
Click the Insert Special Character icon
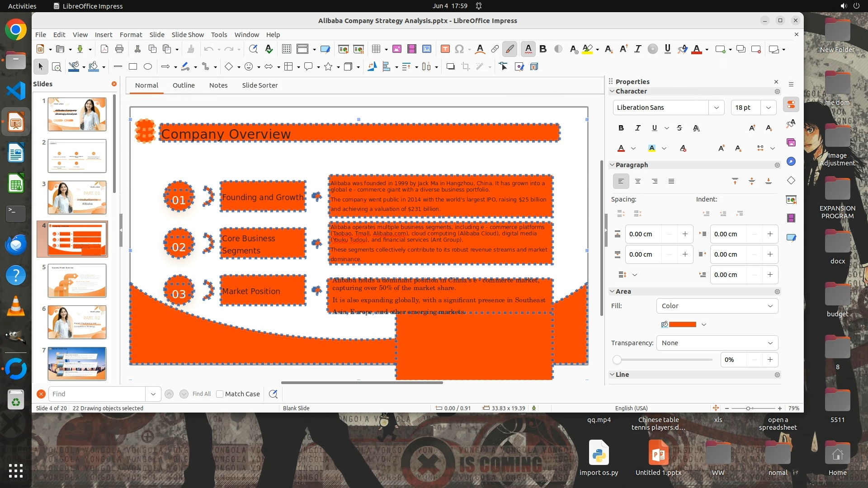point(459,49)
